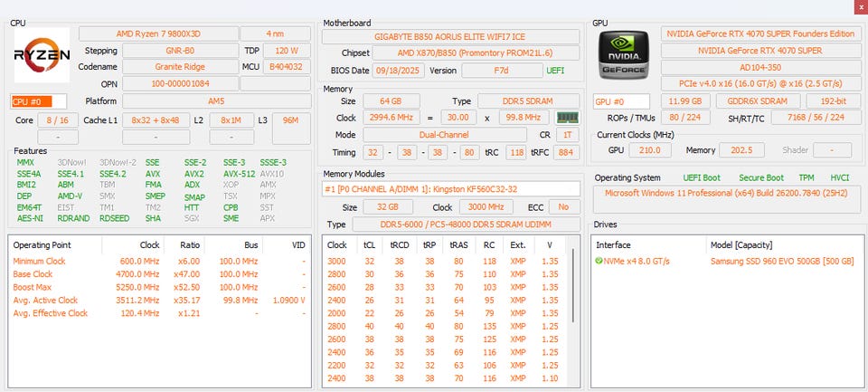868x392 pixels.
Task: Open the CPU #0 selector dropdown
Action: tap(39, 101)
